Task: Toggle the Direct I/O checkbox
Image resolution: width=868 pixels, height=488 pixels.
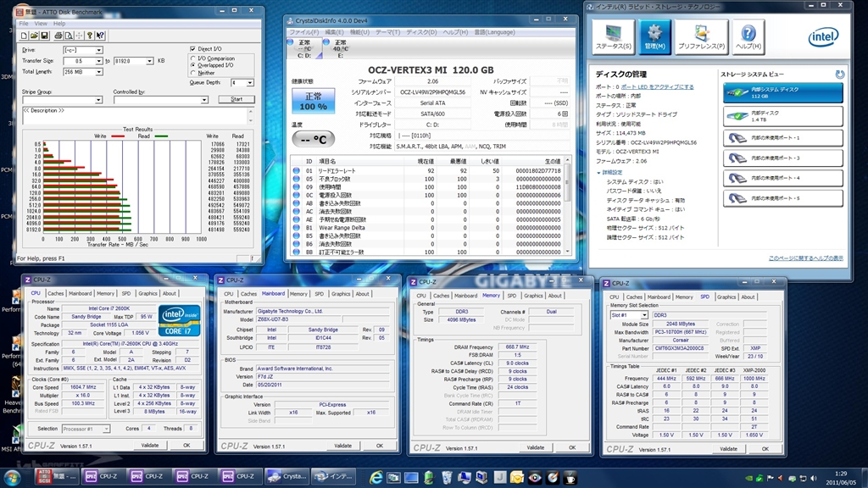Action: [193, 49]
